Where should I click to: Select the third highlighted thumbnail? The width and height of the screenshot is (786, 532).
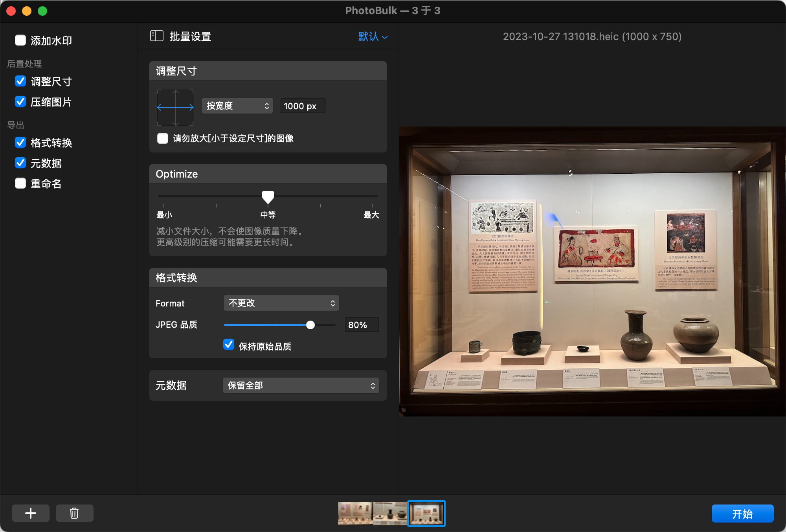coord(426,513)
